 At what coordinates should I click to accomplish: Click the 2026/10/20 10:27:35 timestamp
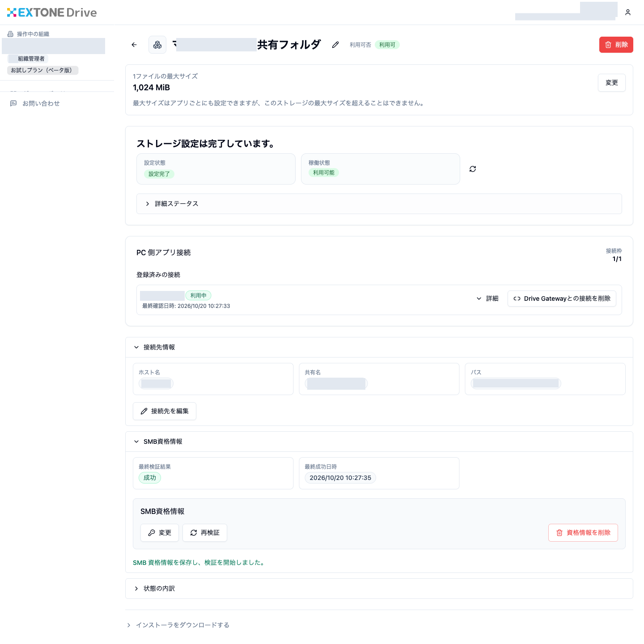click(340, 478)
